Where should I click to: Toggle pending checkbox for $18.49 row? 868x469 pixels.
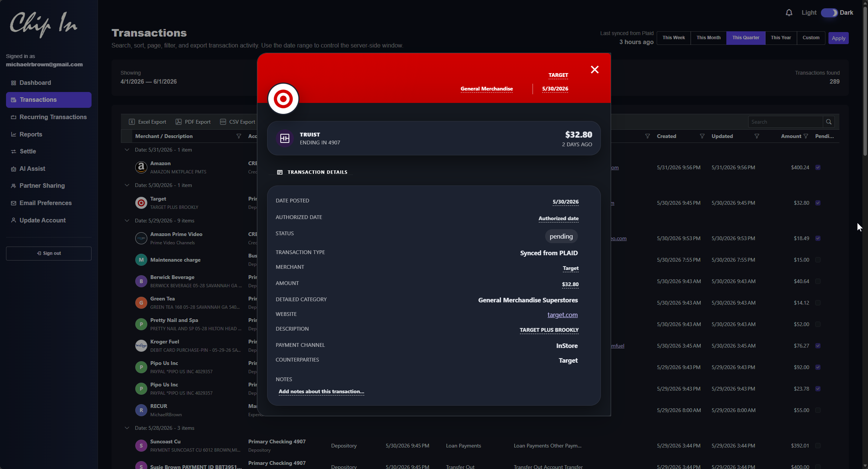coord(818,238)
